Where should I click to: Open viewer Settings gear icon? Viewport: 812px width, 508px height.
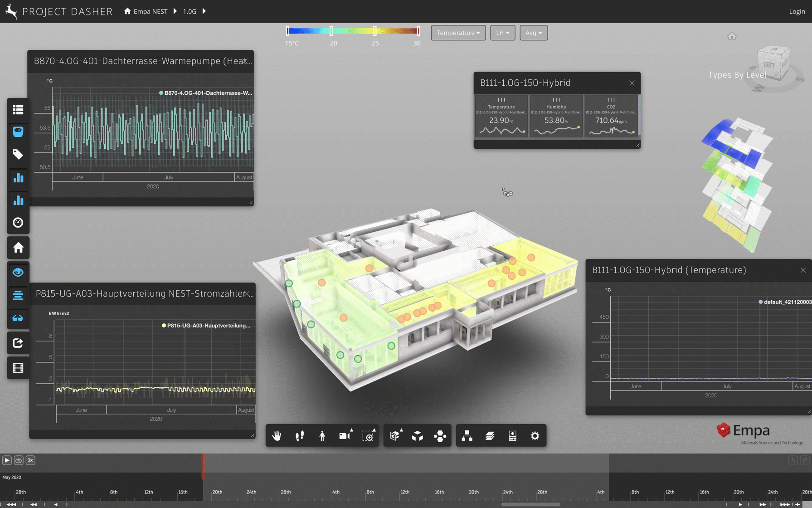click(x=535, y=436)
